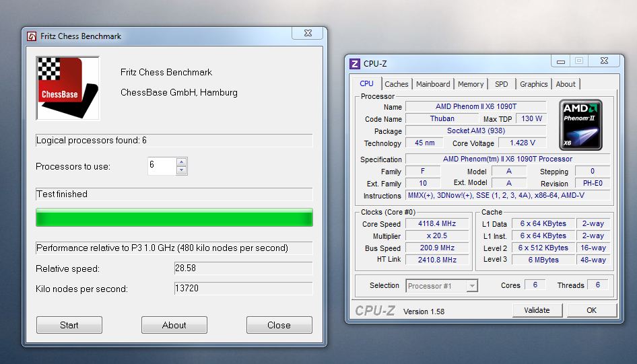
Task: Open the About dialog in Fritz Benchmark
Action: click(174, 325)
